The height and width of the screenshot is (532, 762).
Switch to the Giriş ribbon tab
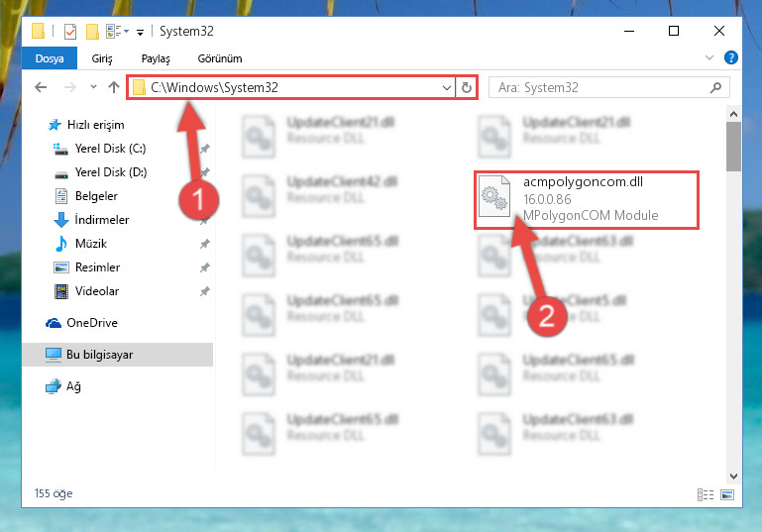[102, 58]
